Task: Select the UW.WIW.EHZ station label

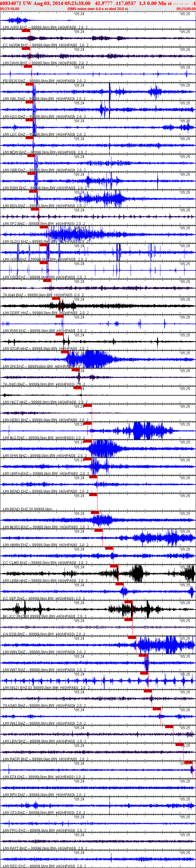Action: 14,652
